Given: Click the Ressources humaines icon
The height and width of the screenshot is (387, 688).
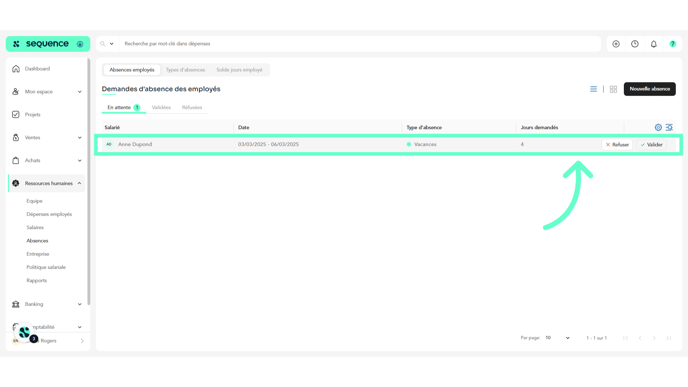Looking at the screenshot, I should [16, 183].
